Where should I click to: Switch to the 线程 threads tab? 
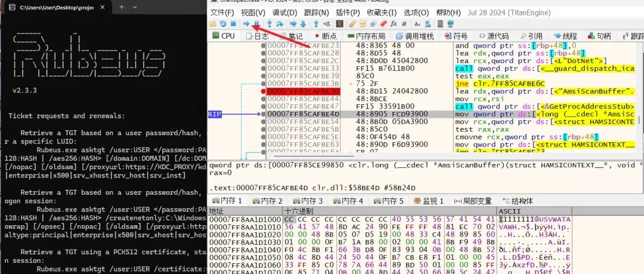pos(565,36)
